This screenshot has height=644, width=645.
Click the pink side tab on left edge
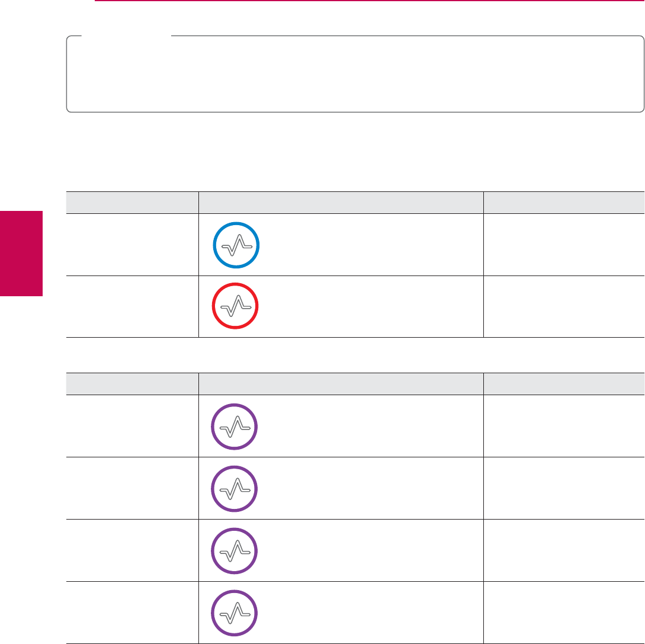click(21, 253)
